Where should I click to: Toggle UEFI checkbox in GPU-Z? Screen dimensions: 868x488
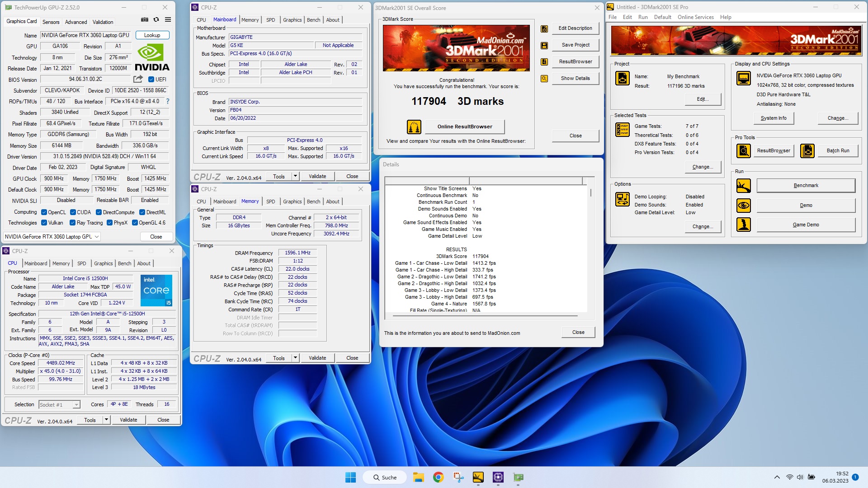151,79
